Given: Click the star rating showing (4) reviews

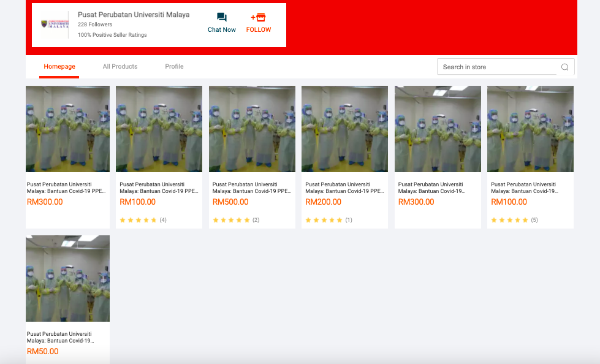Looking at the screenshot, I should point(143,220).
